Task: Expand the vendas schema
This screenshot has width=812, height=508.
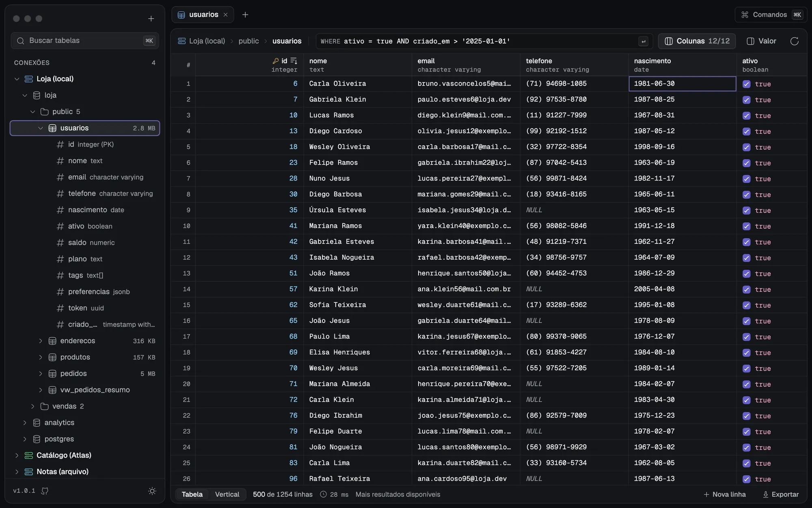Action: pyautogui.click(x=32, y=406)
